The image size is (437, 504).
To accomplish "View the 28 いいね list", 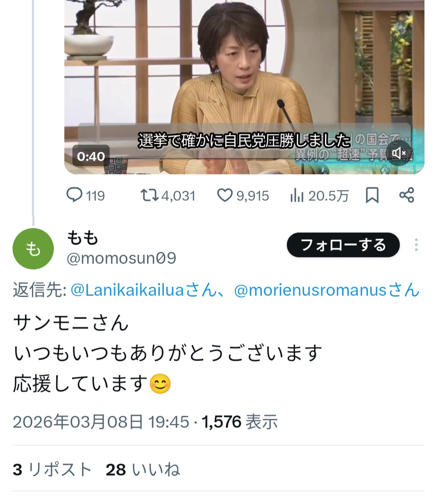I will pos(142,470).
